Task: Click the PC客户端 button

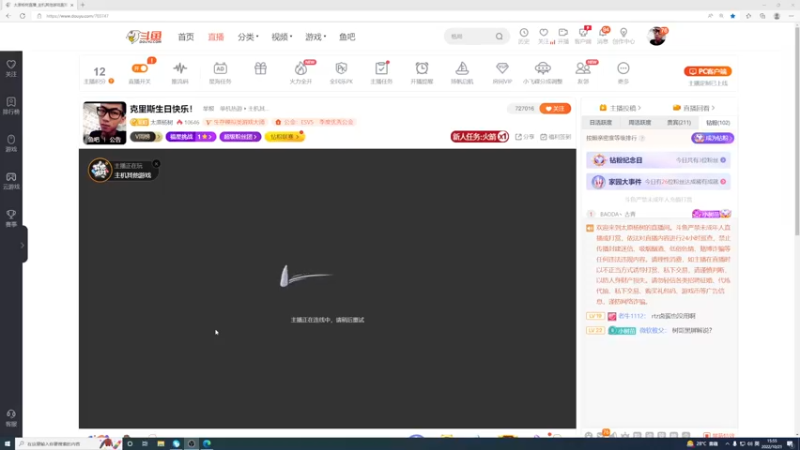Action: 708,71
